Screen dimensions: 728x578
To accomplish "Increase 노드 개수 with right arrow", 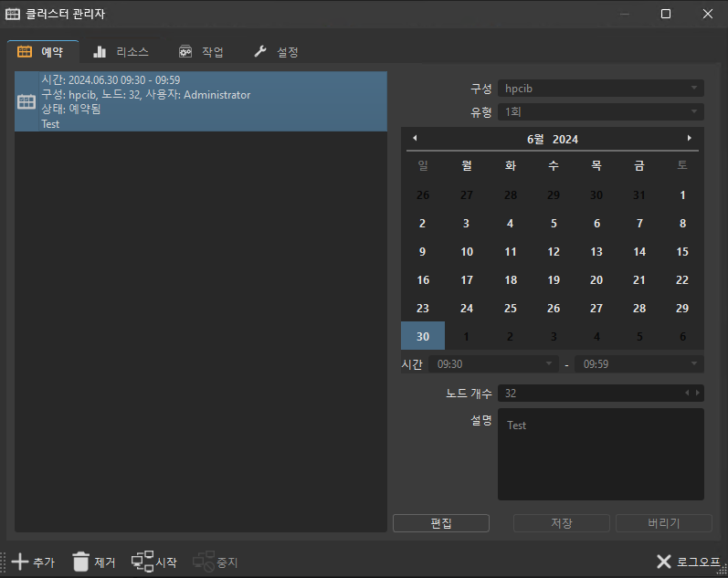I will [x=697, y=393].
